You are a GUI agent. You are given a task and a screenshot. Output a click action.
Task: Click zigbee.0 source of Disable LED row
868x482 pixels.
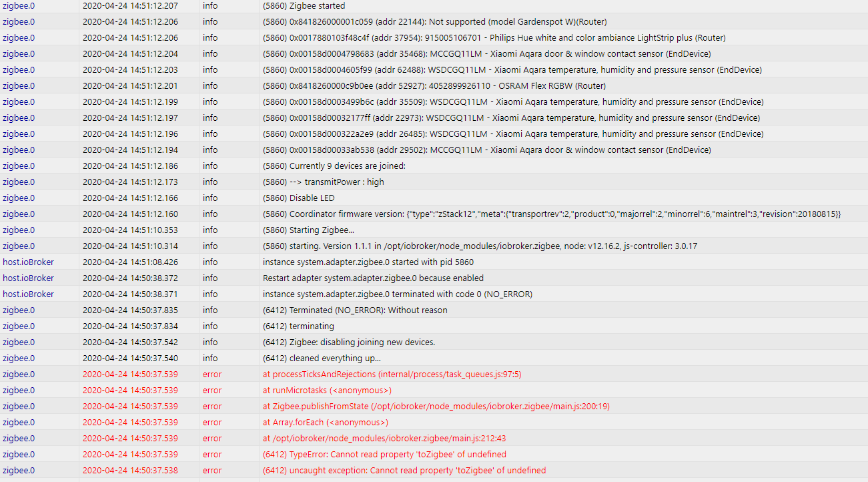coord(19,198)
